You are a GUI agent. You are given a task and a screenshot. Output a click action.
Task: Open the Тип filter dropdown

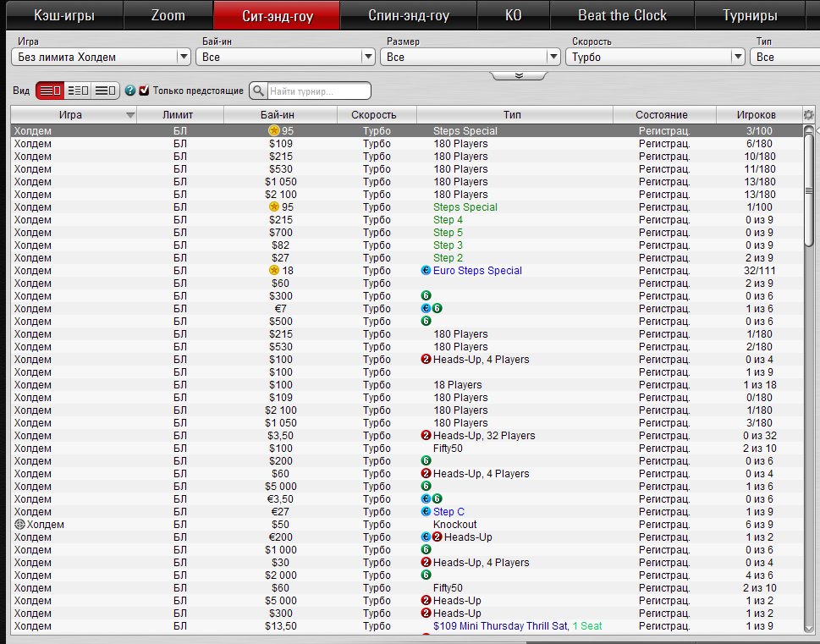coord(784,57)
